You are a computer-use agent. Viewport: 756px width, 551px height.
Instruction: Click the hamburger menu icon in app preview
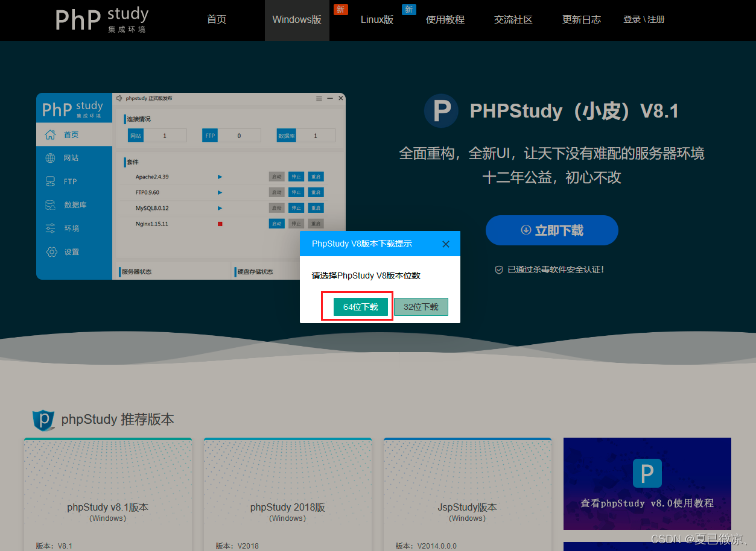319,98
